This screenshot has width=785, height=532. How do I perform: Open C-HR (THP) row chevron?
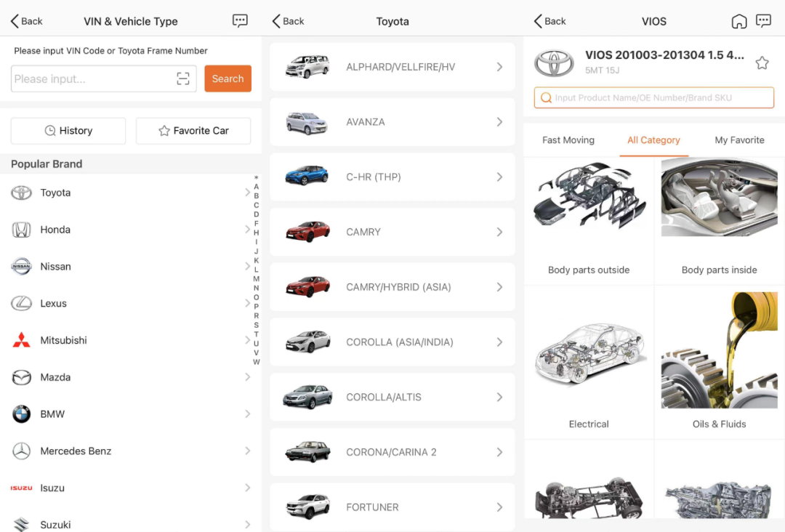pyautogui.click(x=499, y=177)
